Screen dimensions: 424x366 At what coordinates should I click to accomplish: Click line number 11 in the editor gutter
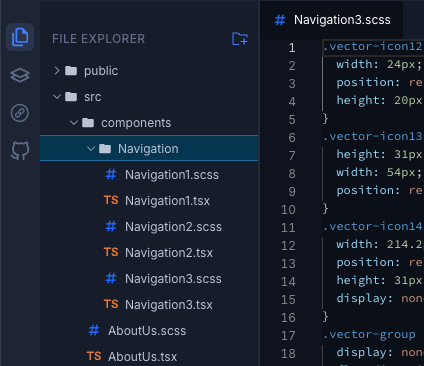[x=288, y=228]
